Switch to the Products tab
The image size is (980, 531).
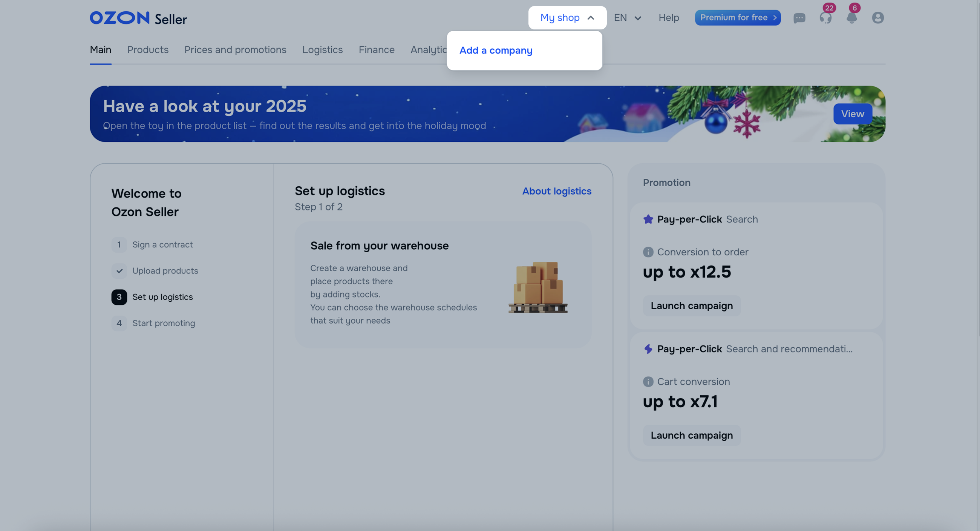[148, 50]
